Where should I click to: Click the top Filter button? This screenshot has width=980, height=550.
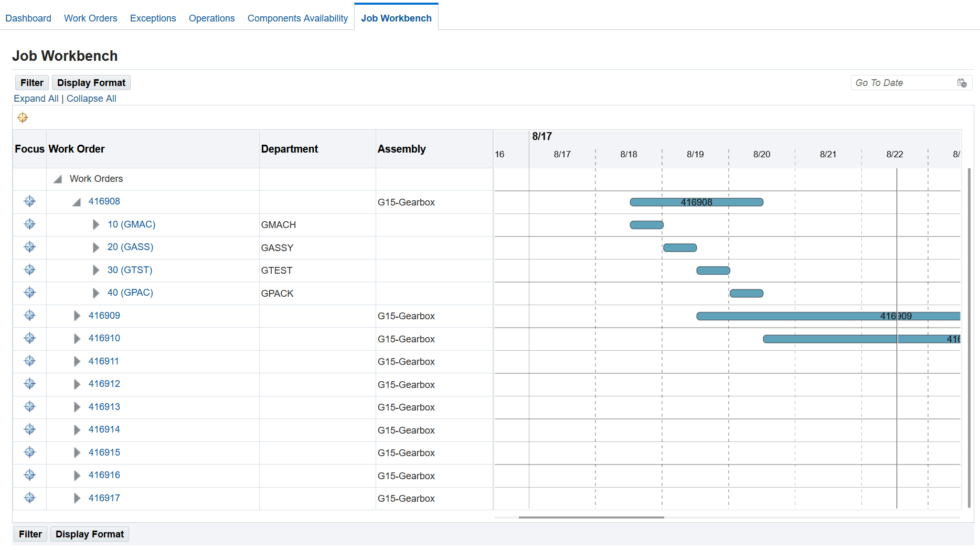[x=32, y=83]
